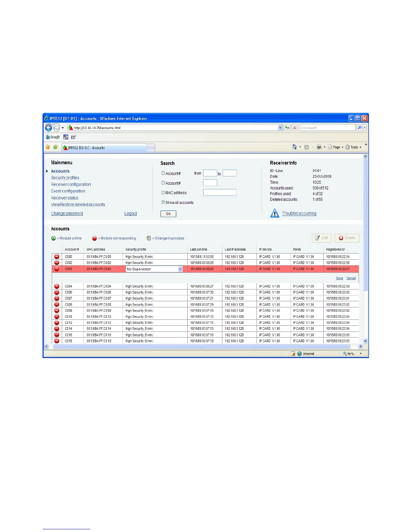This screenshot has width=411, height=532.
Task: Click the status icon of account C007
Action: [x=57, y=298]
